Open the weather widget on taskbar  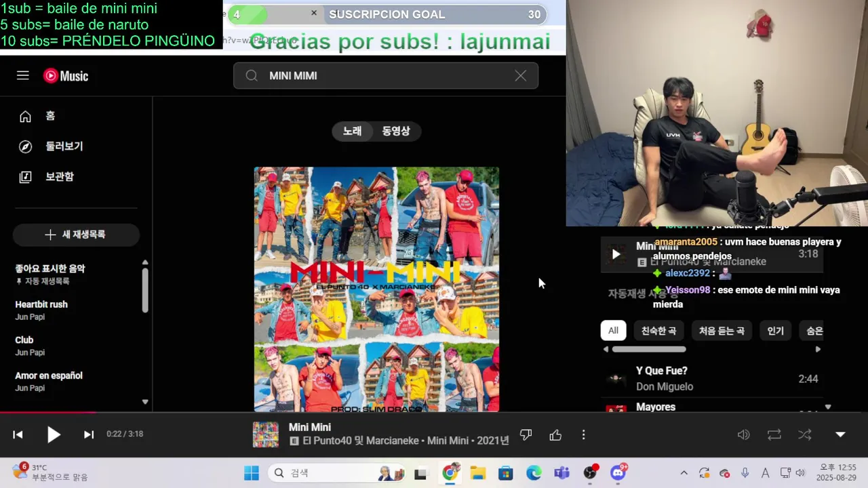tap(51, 472)
